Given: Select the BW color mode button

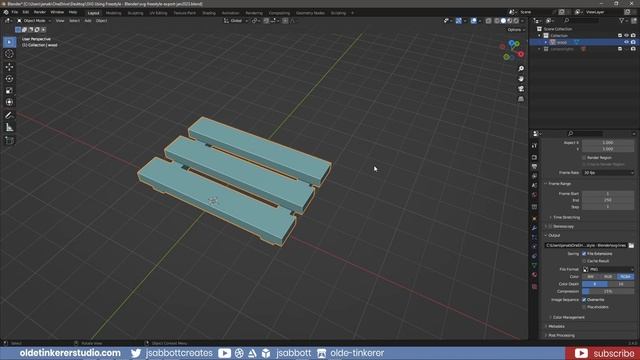Looking at the screenshot, I should [591, 277].
